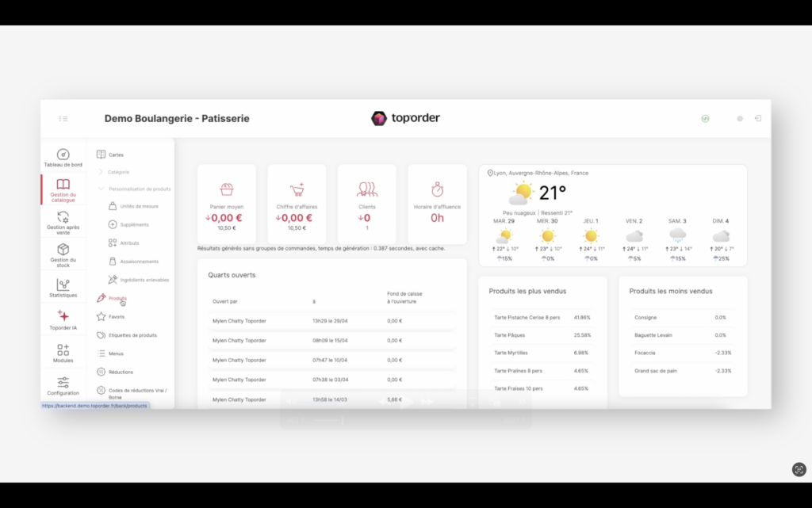Click the Chiffre d'affaires stat card

click(x=297, y=204)
